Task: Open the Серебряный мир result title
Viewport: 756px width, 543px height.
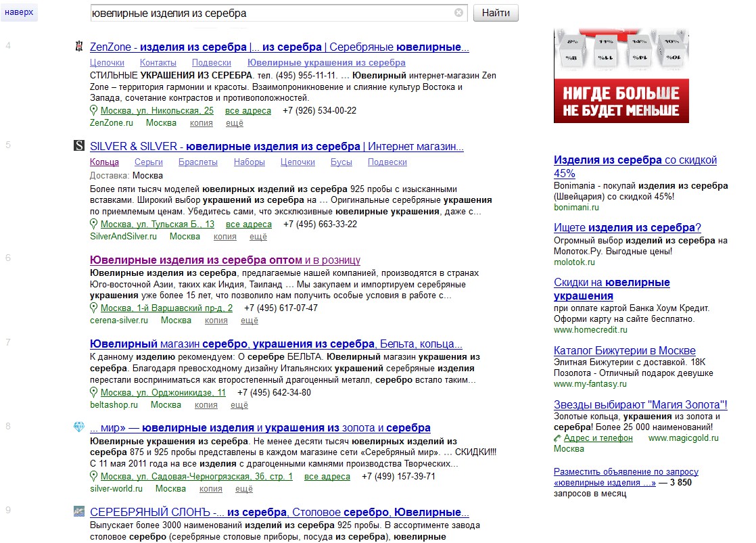Action: [260, 428]
